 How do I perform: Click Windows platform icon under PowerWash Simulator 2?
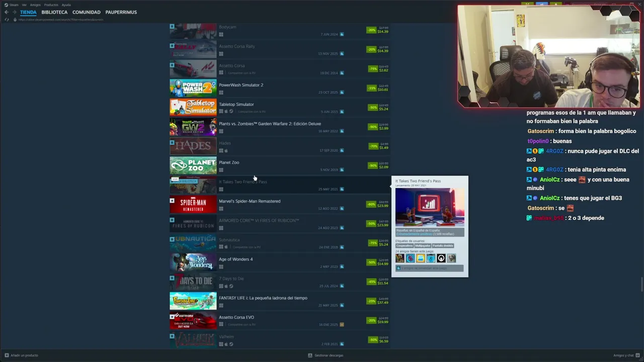tap(221, 93)
